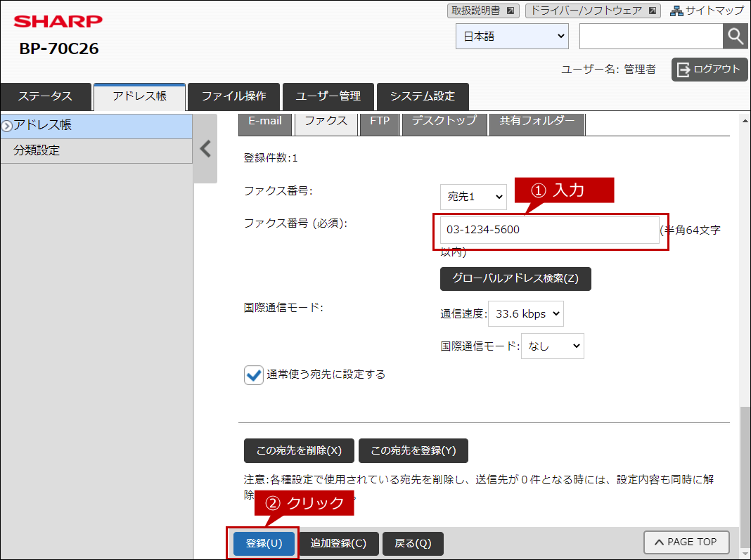Image resolution: width=751 pixels, height=560 pixels.
Task: Click the arrow icon beside アドレス帳 in the sidebar
Action: [6, 126]
